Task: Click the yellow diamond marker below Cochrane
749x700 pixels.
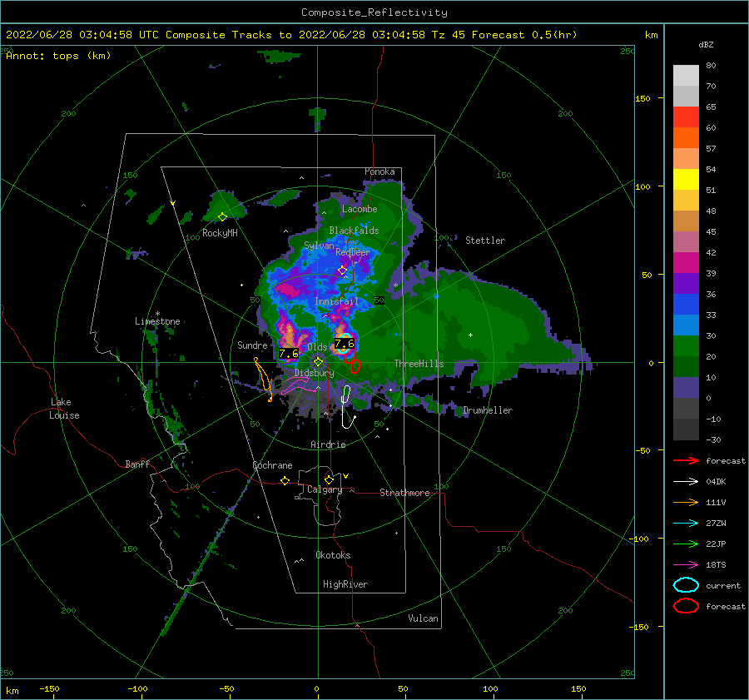Action: pyautogui.click(x=285, y=480)
